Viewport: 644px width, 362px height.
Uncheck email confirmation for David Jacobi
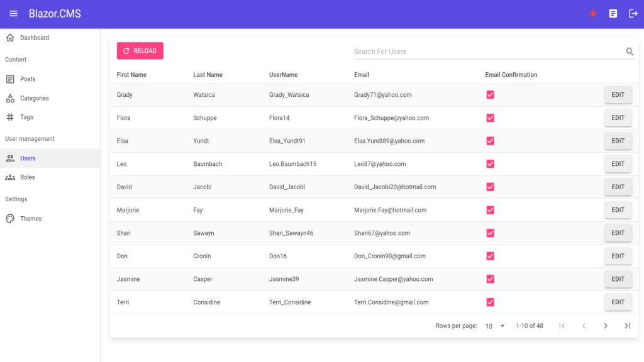pyautogui.click(x=491, y=187)
